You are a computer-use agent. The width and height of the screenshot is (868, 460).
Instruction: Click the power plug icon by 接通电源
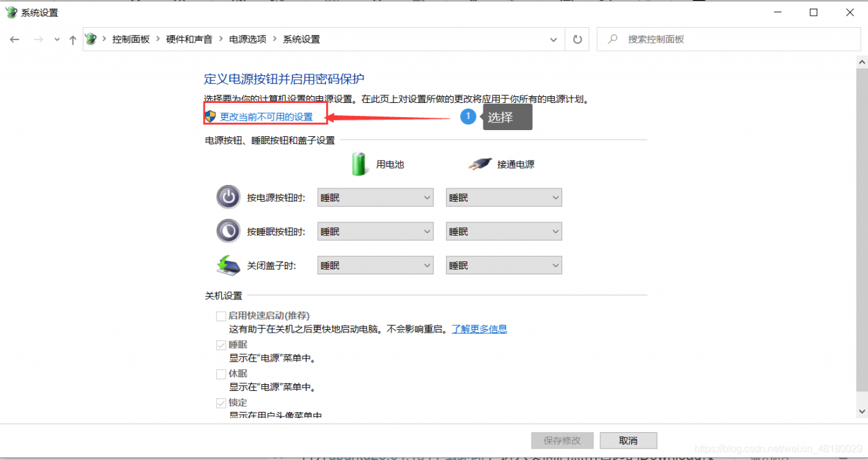[x=479, y=164]
